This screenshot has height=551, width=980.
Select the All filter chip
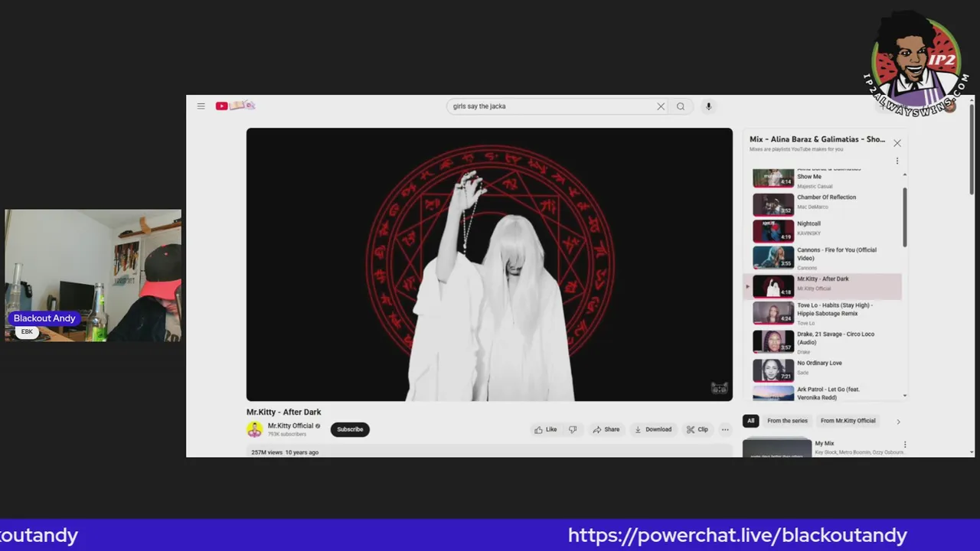tap(750, 421)
